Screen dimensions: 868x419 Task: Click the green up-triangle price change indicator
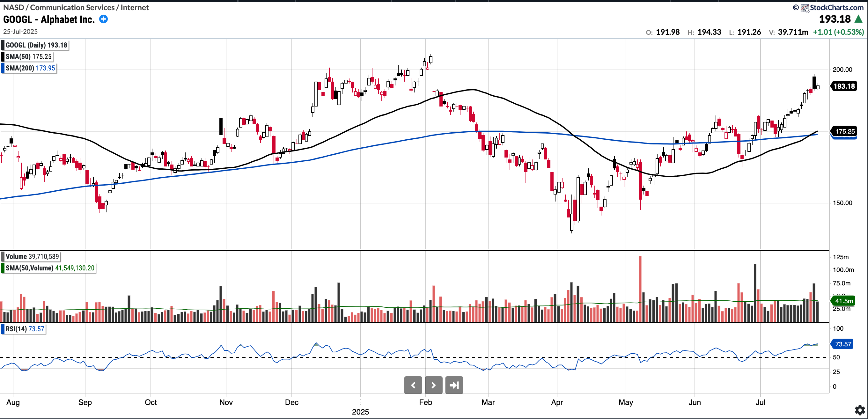tap(858, 19)
